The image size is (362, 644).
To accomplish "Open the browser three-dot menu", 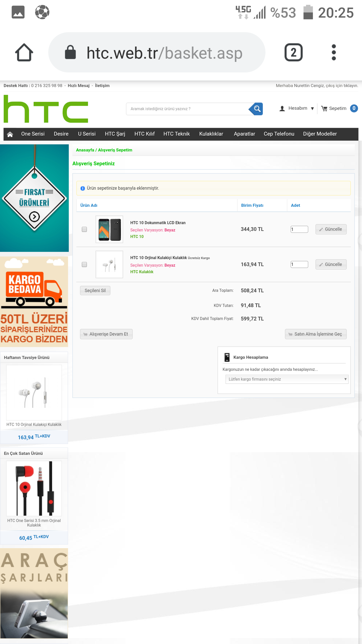I will pyautogui.click(x=334, y=52).
